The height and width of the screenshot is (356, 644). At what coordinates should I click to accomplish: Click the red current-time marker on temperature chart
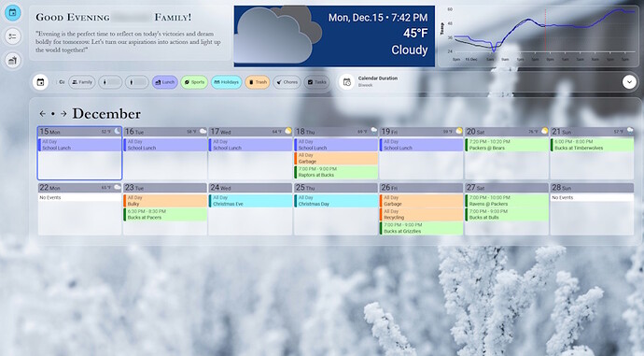pos(545,31)
